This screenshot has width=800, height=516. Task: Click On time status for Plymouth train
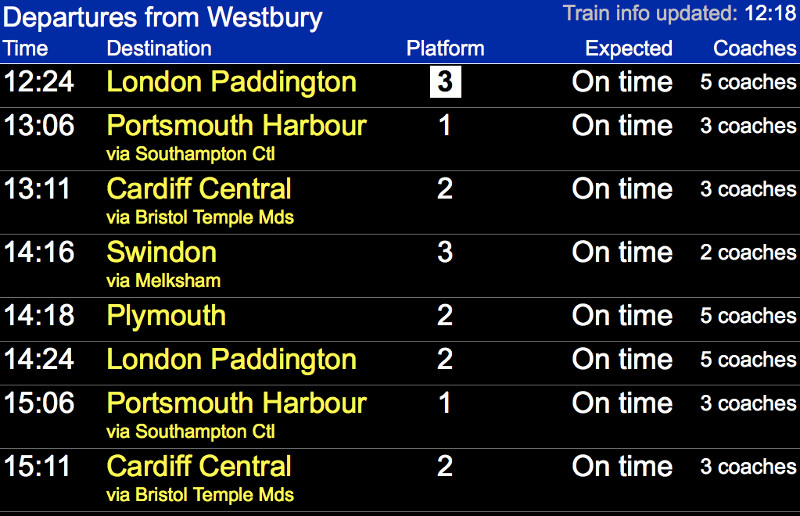point(622,316)
